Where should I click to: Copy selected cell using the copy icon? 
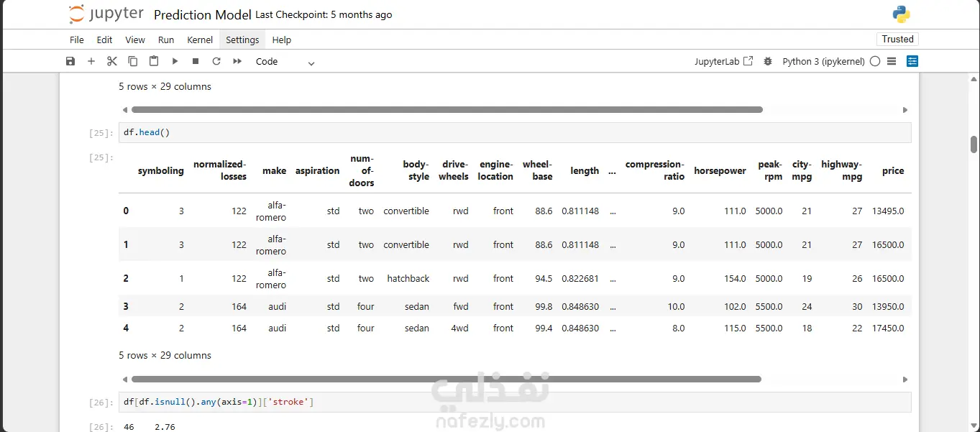[133, 62]
